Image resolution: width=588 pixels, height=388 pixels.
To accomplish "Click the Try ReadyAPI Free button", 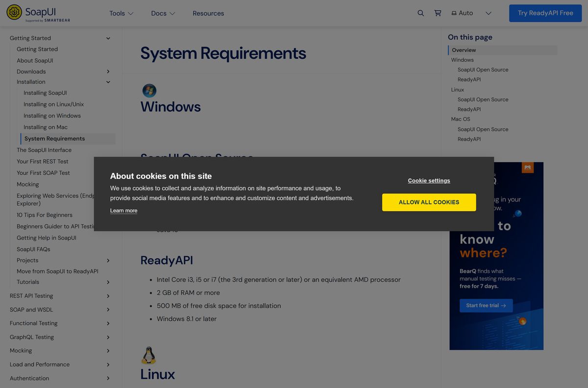I will [x=545, y=13].
